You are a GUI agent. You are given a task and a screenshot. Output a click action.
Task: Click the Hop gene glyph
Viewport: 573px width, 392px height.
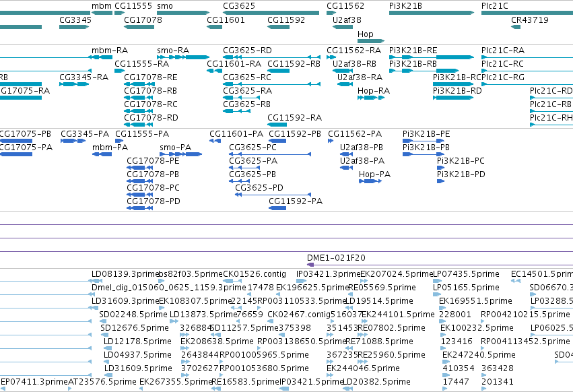[x=371, y=41]
